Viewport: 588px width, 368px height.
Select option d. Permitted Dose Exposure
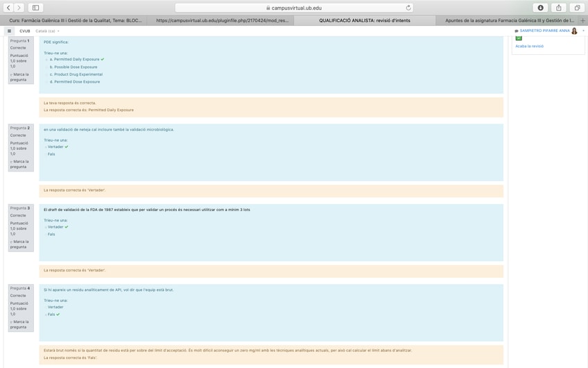pos(47,82)
